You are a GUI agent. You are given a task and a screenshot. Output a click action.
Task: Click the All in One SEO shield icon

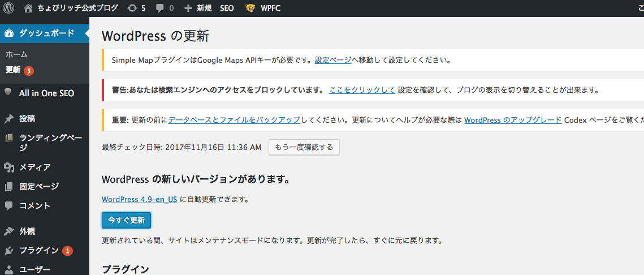tap(8, 92)
